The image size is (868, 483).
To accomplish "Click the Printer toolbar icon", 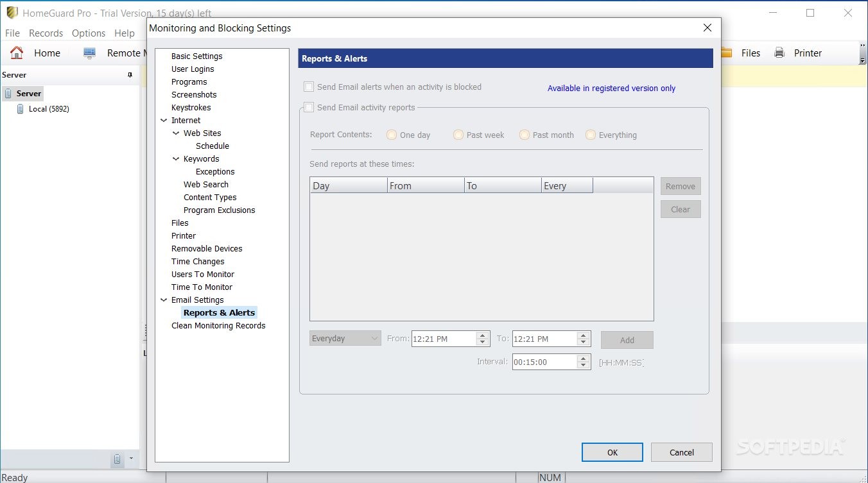I will tap(779, 53).
